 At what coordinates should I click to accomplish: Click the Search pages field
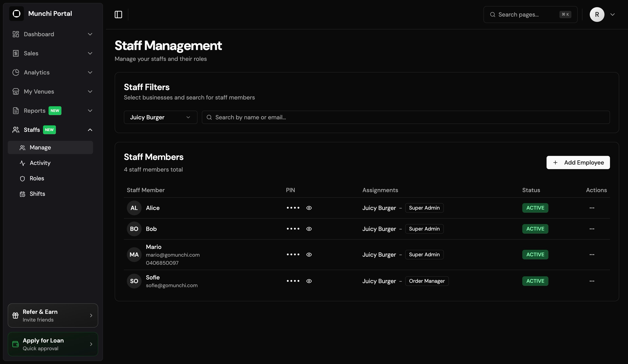[x=530, y=15]
